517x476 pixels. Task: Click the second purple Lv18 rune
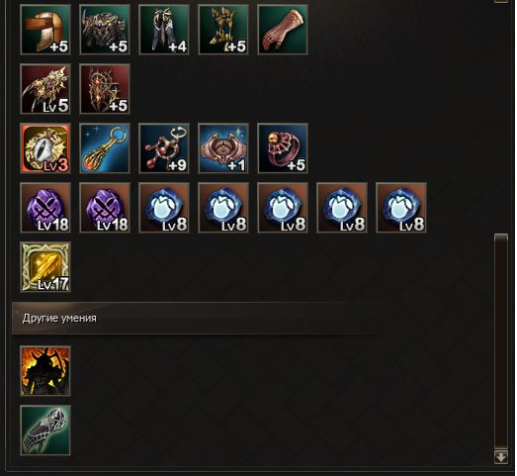point(105,208)
